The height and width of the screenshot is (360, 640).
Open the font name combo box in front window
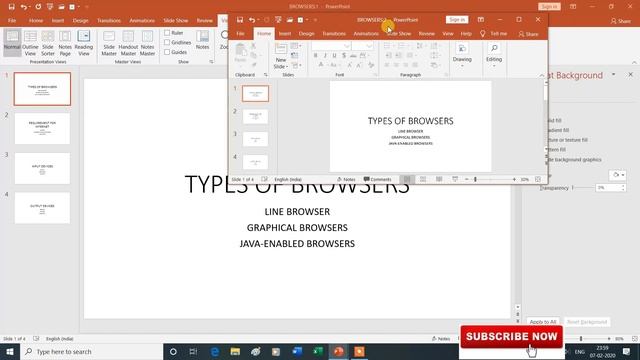tap(331, 46)
